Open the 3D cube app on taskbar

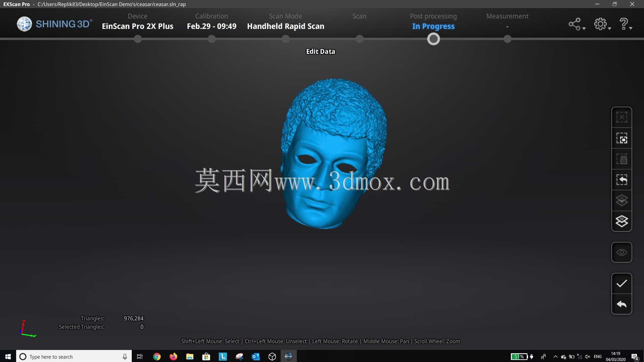[272, 356]
